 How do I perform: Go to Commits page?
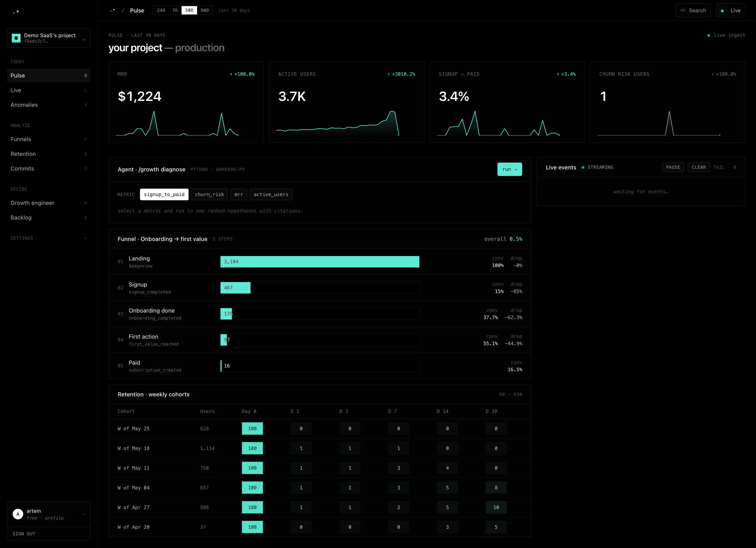pyautogui.click(x=49, y=169)
